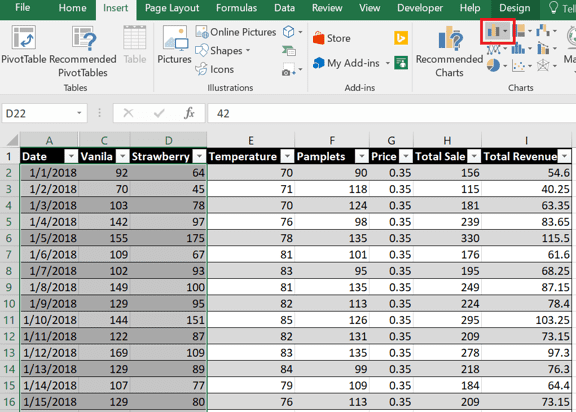Insert pictures from this device
This screenshot has height=412, width=576.
click(174, 44)
